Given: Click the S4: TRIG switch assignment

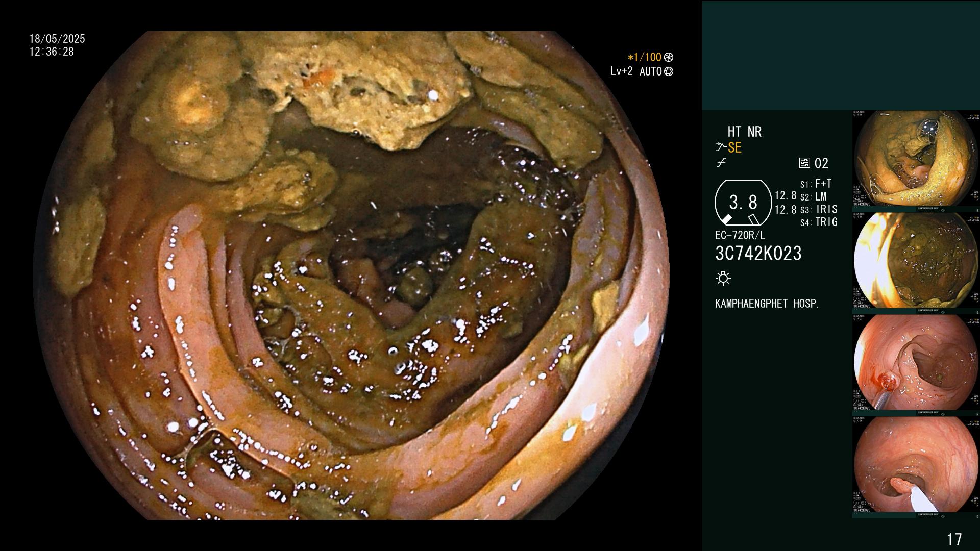Looking at the screenshot, I should 819,222.
